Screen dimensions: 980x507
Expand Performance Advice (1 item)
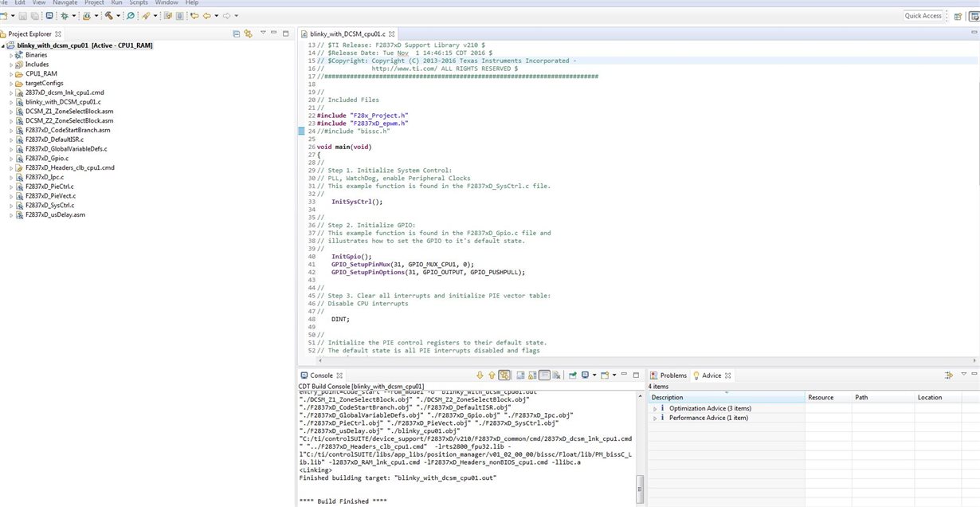pyautogui.click(x=655, y=418)
